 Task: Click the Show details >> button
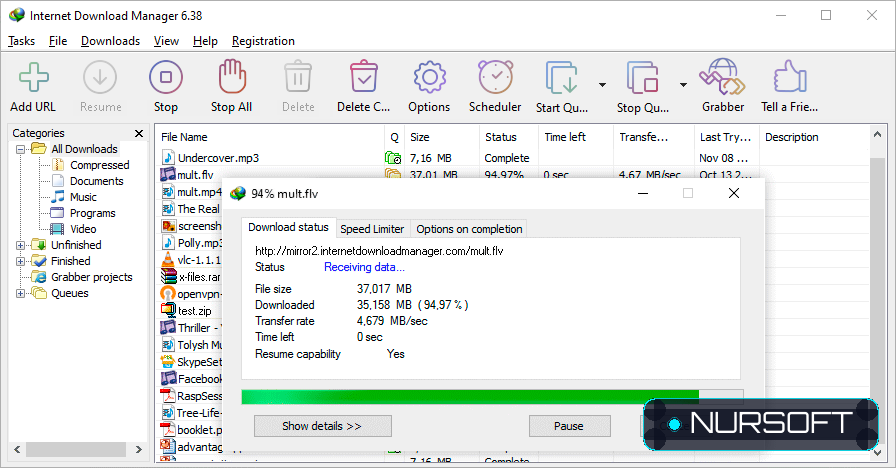coord(322,426)
